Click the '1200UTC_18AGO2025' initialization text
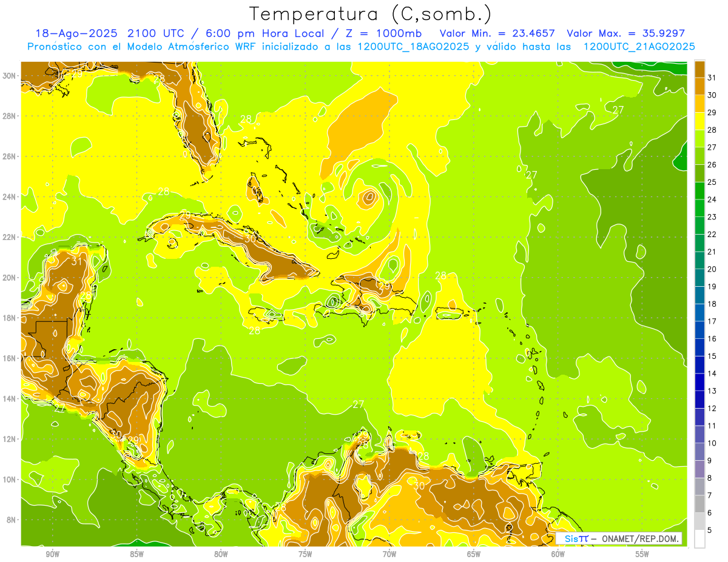728x562 pixels. (x=413, y=47)
